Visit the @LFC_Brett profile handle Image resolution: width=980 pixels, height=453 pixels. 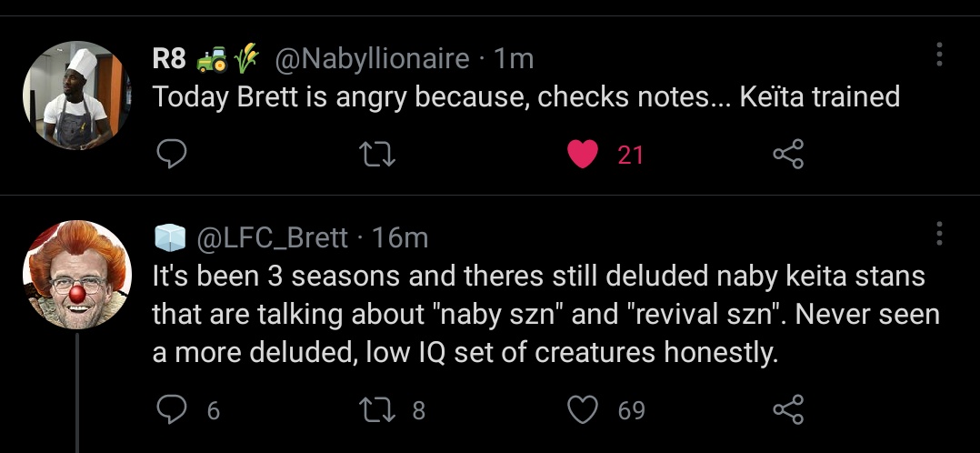pos(267,237)
